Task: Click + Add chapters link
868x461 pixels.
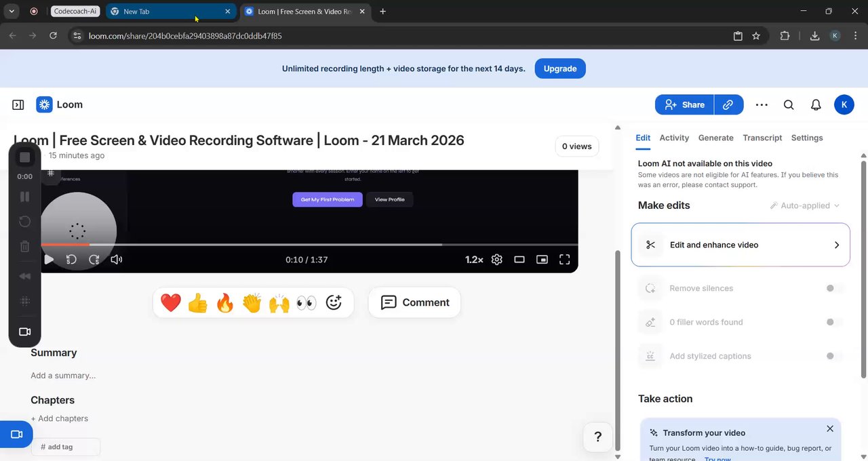Action: point(59,418)
